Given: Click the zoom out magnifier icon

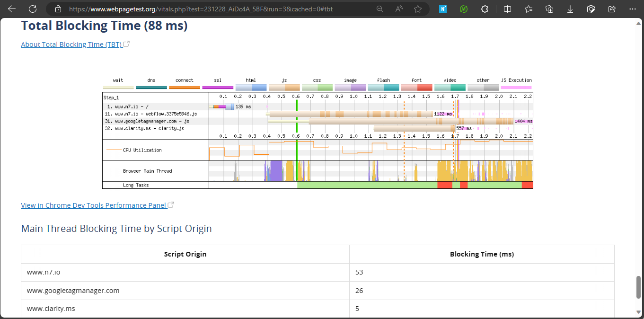Looking at the screenshot, I should point(379,9).
